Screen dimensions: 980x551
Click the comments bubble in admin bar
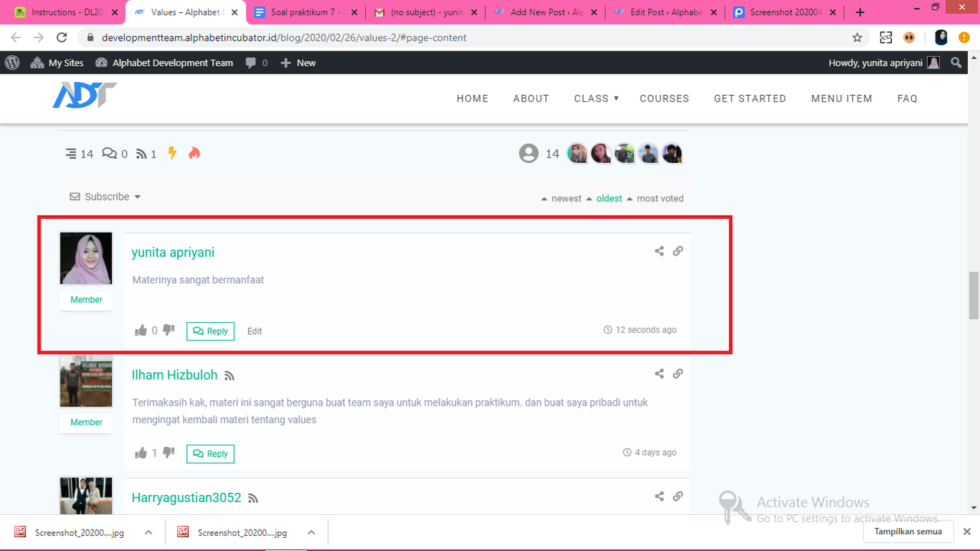256,63
